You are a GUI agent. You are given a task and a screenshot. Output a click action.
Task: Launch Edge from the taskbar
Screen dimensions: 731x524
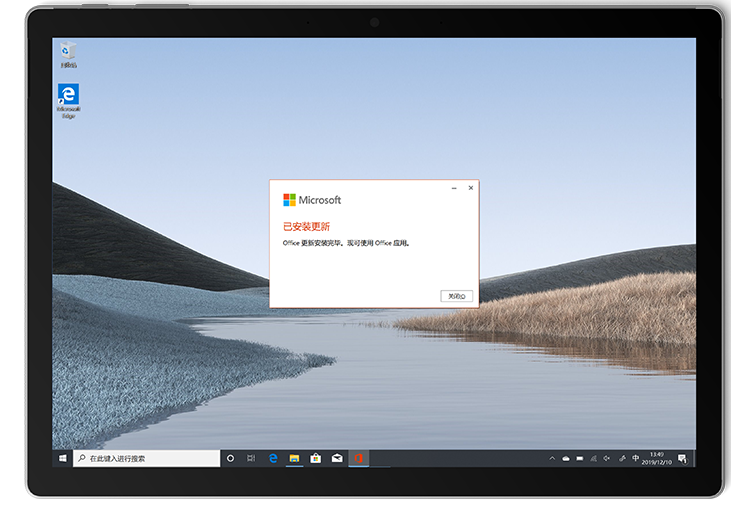coord(273,458)
